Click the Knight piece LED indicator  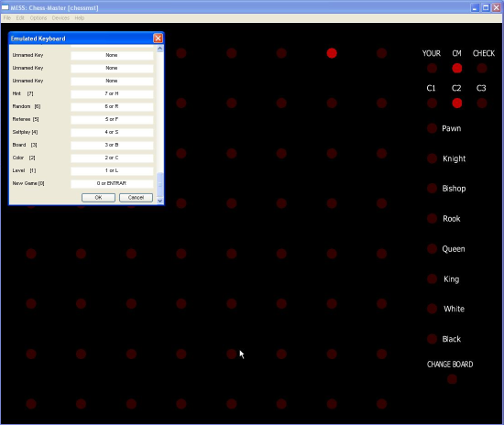(x=432, y=158)
